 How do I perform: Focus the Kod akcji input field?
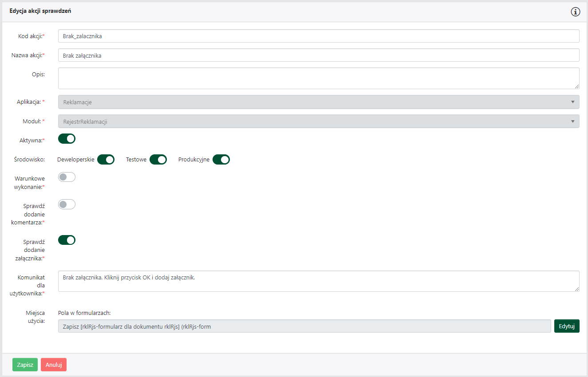(318, 36)
